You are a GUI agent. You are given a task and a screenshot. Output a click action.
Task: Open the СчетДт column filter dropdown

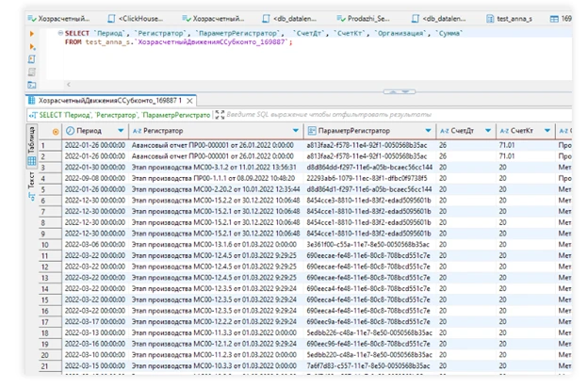[486, 131]
